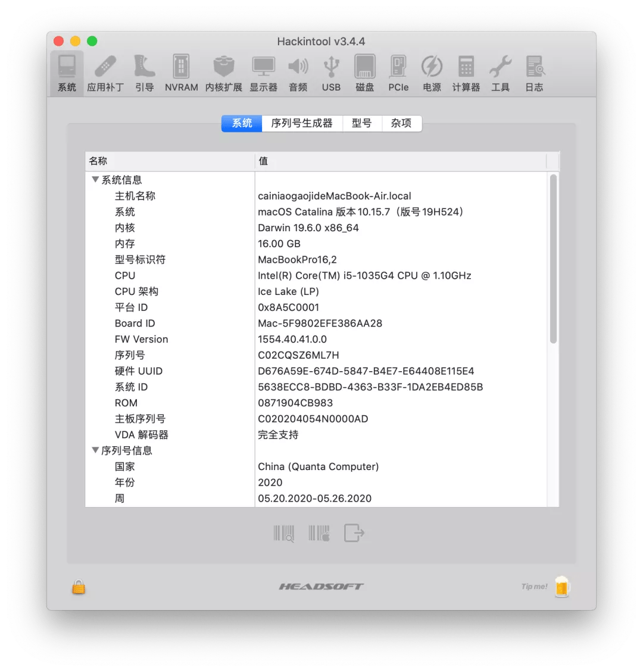Click the 完全支持 VDA value
This screenshot has width=643, height=672.
(x=278, y=434)
